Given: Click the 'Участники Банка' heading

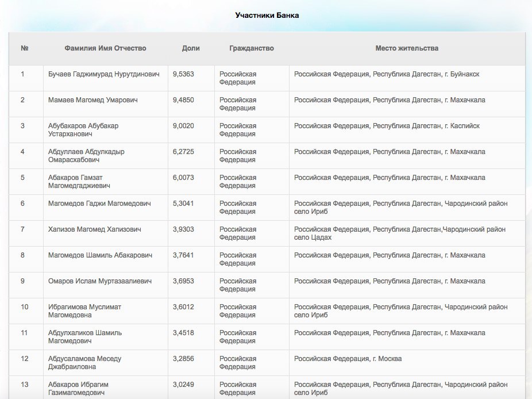Looking at the screenshot, I should [267, 16].
